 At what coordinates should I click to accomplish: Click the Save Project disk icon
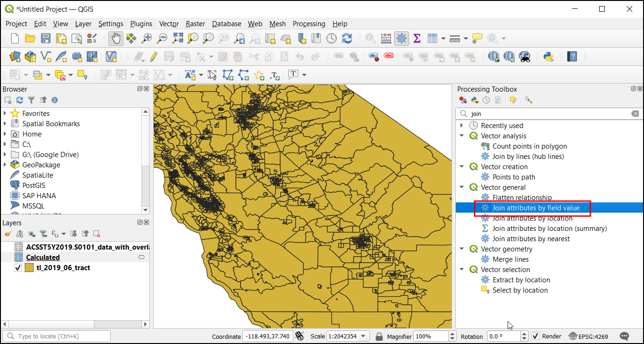[x=45, y=38]
